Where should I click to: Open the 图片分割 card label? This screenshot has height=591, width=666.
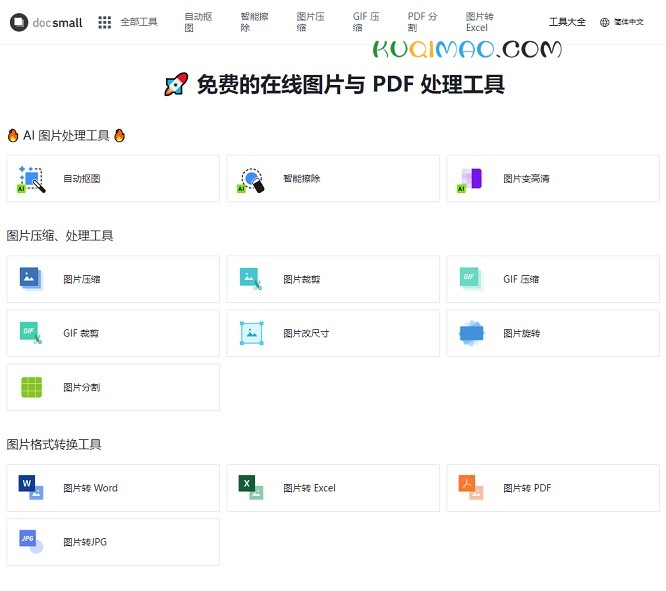point(82,387)
